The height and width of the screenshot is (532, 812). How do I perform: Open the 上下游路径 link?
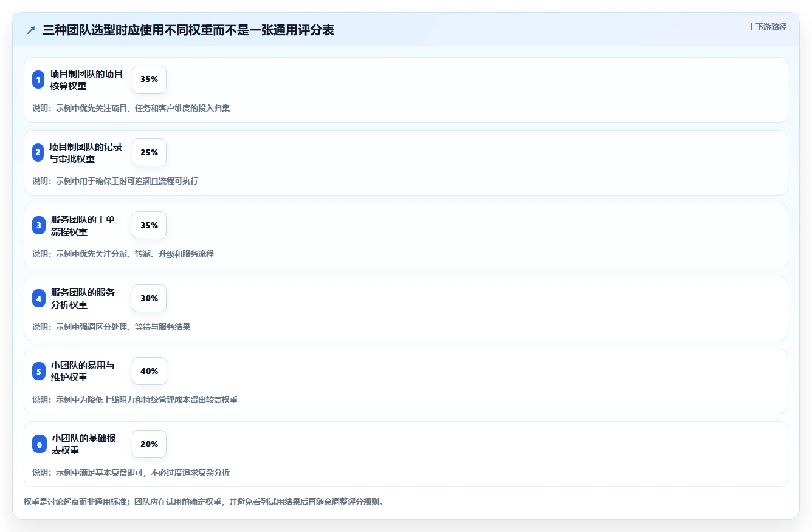pos(767,27)
